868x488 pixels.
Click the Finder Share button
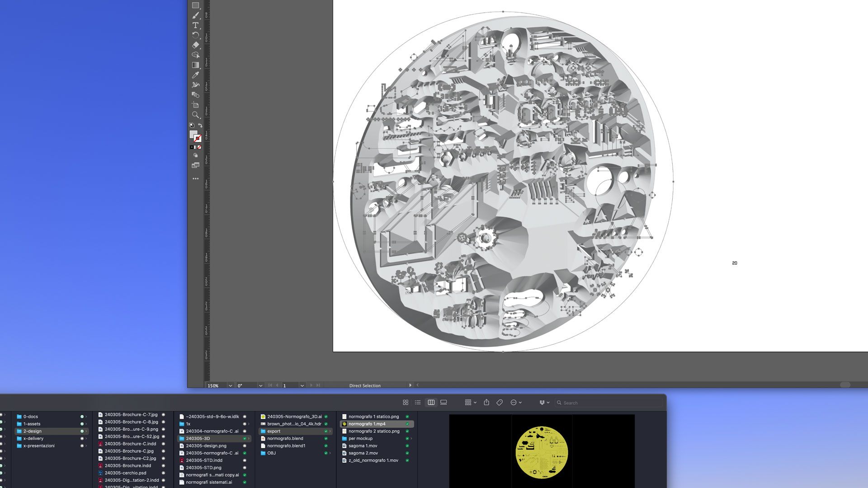(x=486, y=403)
